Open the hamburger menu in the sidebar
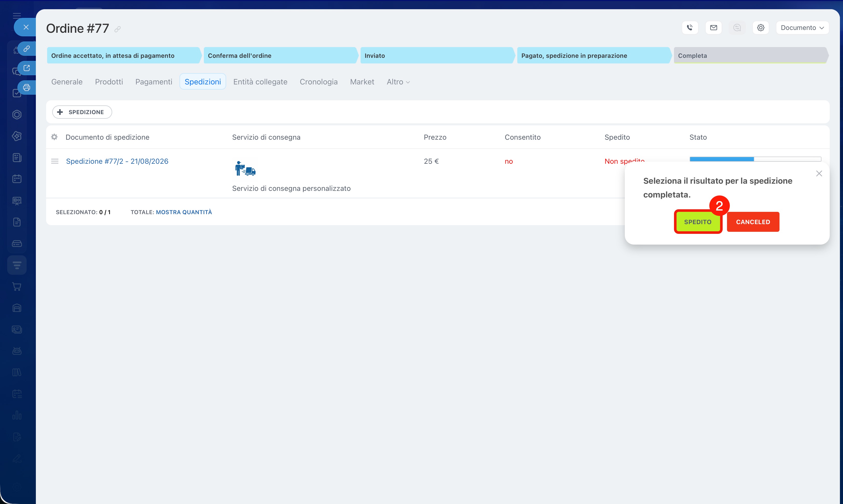Viewport: 843px width, 504px height. pyautogui.click(x=17, y=15)
